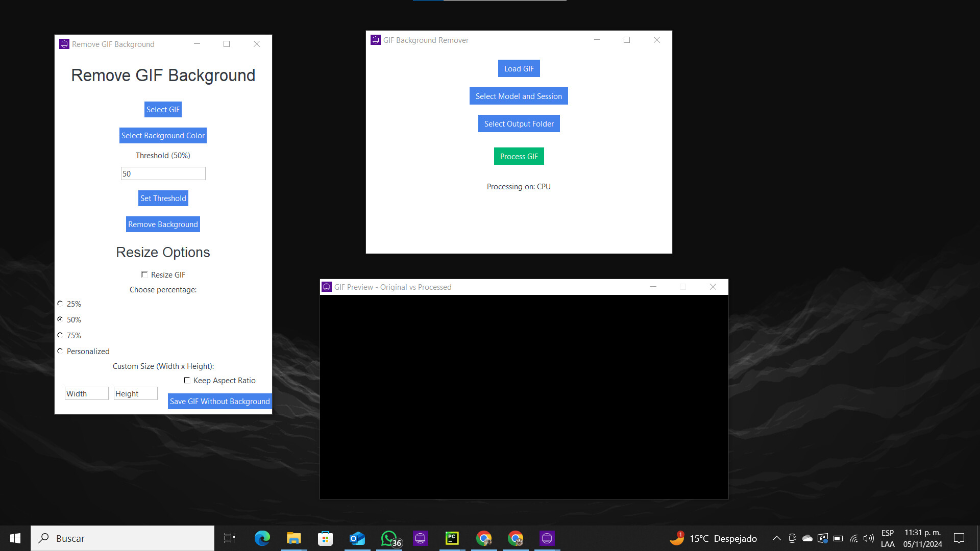Open Microsoft Edge from the taskbar
980x551 pixels.
(x=262, y=538)
